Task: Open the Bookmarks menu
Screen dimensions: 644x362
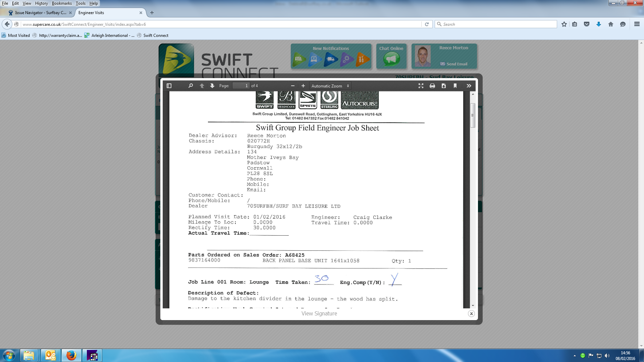Action: click(61, 3)
